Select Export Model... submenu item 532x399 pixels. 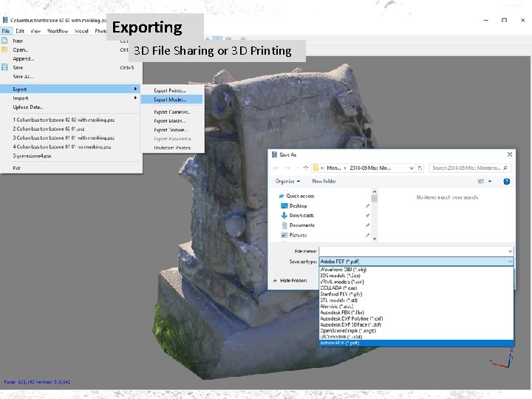(172, 100)
